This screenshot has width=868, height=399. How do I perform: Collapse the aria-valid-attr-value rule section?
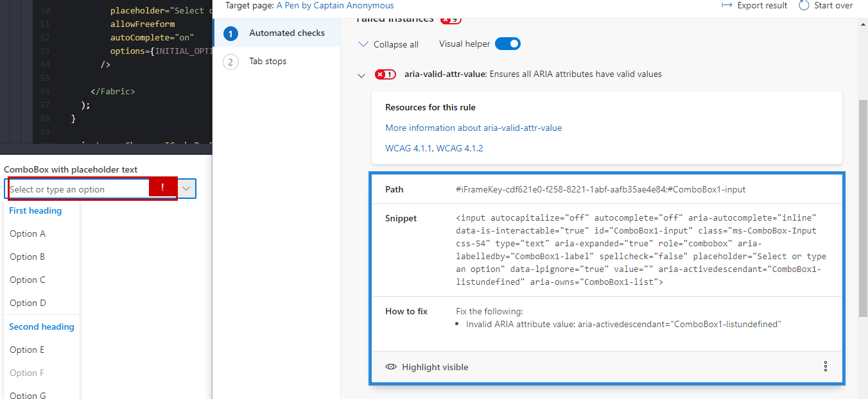click(361, 75)
